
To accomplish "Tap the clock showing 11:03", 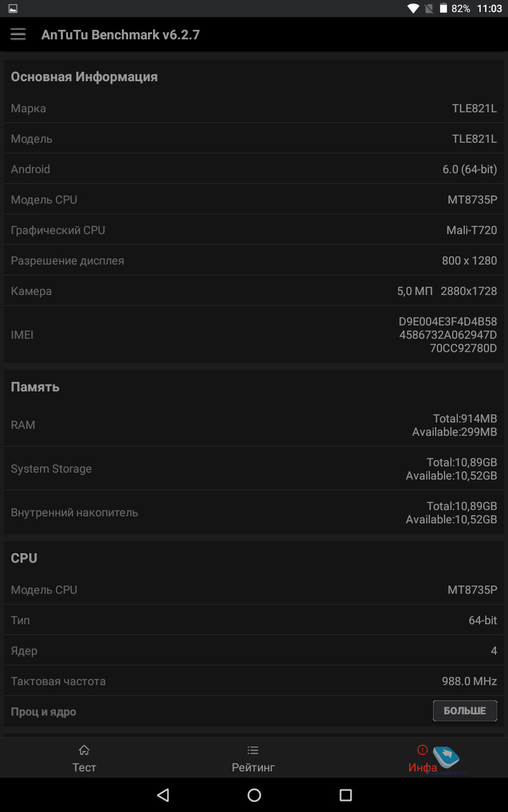I will click(489, 9).
